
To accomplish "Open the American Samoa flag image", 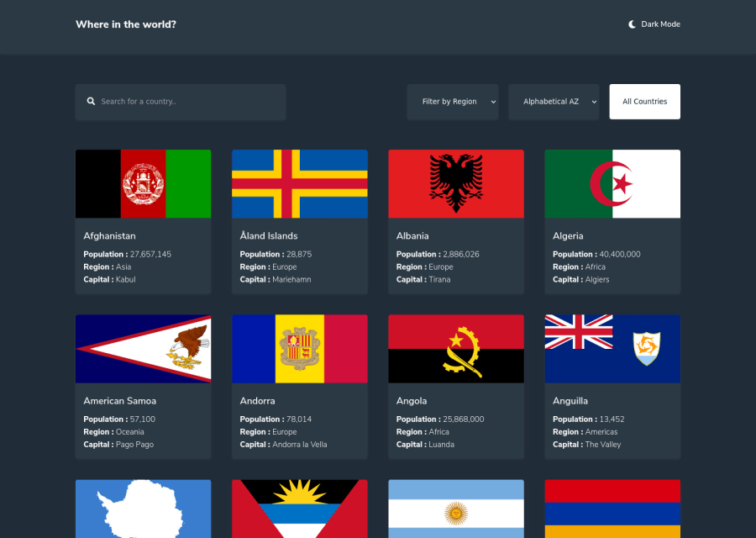I will [143, 349].
